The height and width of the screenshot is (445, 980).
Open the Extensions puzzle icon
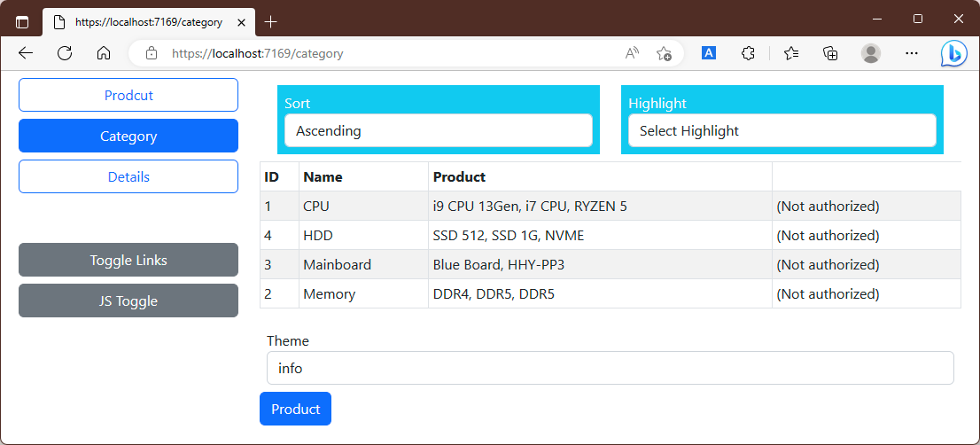[x=748, y=53]
